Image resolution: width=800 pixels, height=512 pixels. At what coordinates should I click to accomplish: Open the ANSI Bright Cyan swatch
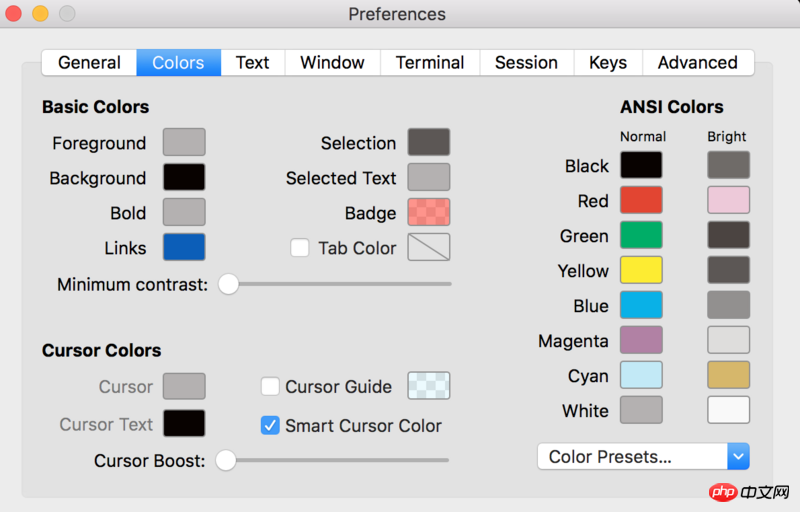click(729, 375)
